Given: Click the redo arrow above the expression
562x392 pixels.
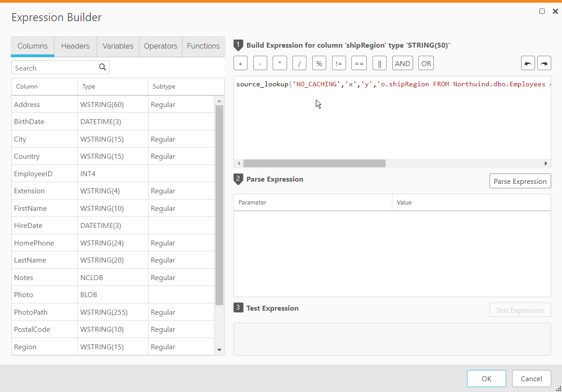Looking at the screenshot, I should click(x=544, y=63).
